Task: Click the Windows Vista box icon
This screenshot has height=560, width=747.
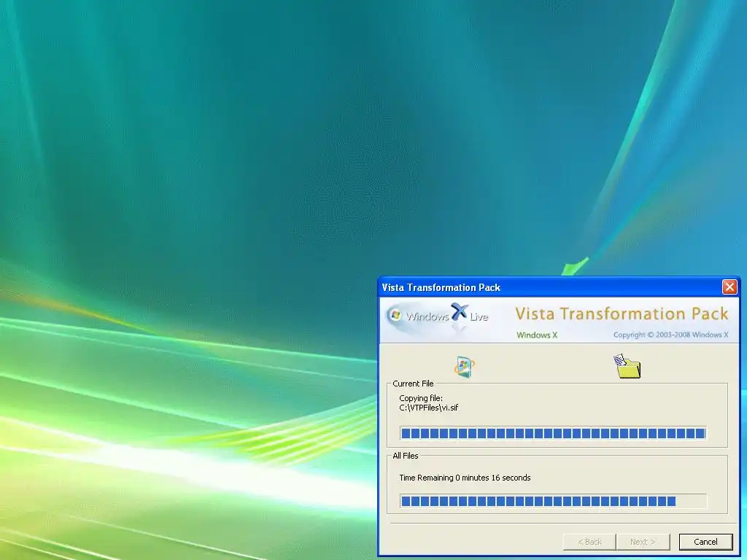Action: pos(464,367)
